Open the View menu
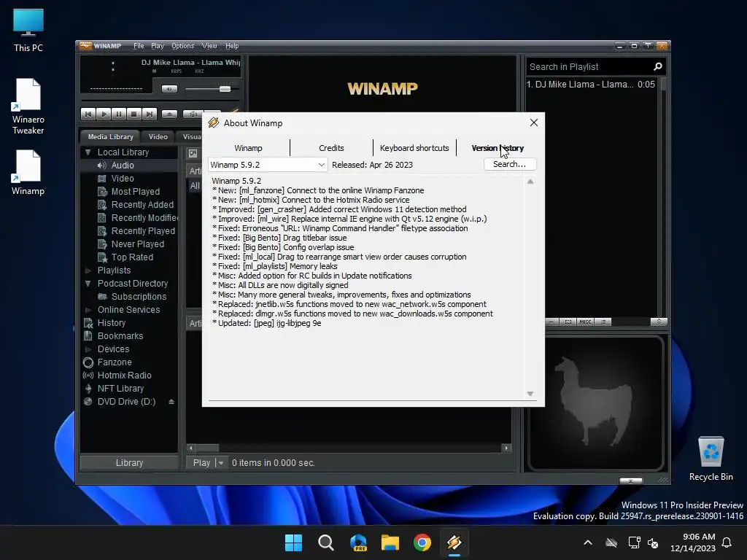The height and width of the screenshot is (560, 747). coord(209,46)
